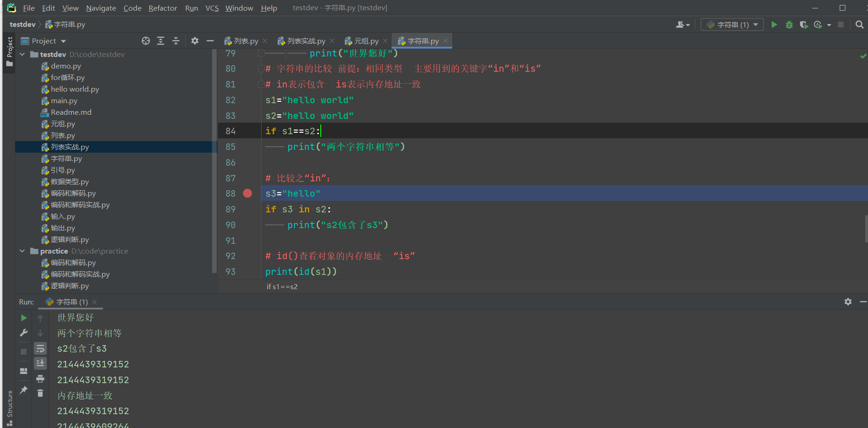Run the 字符串 (1) configuration
Screen dimensions: 868x428
(774, 25)
